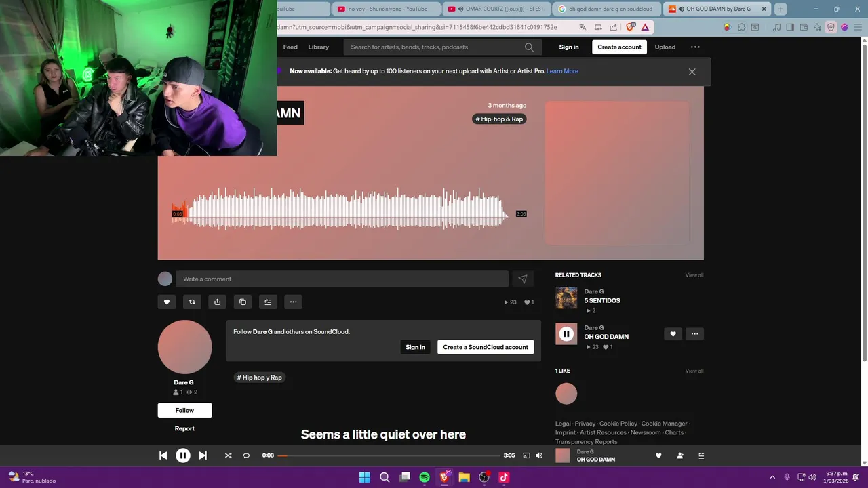Follow Dare G with Follow button
This screenshot has width=868, height=488.
coord(184,410)
